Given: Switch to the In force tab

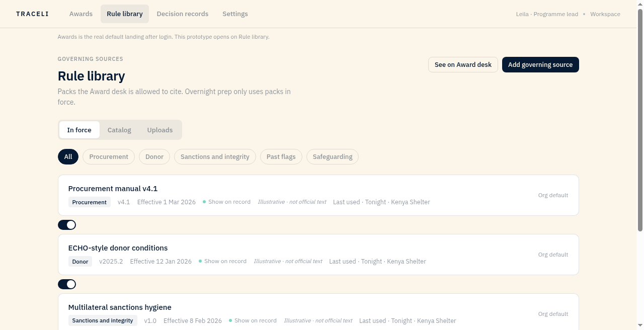Looking at the screenshot, I should (79, 130).
